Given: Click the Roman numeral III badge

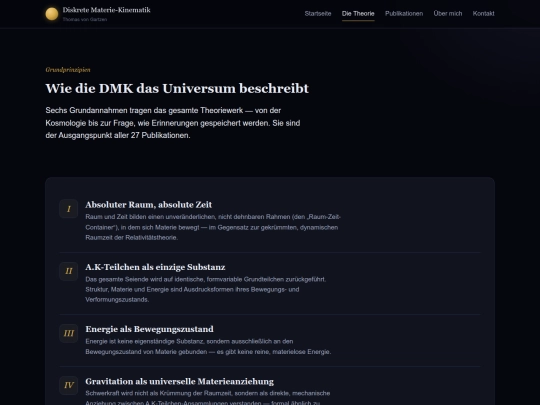Looking at the screenshot, I should [x=69, y=333].
